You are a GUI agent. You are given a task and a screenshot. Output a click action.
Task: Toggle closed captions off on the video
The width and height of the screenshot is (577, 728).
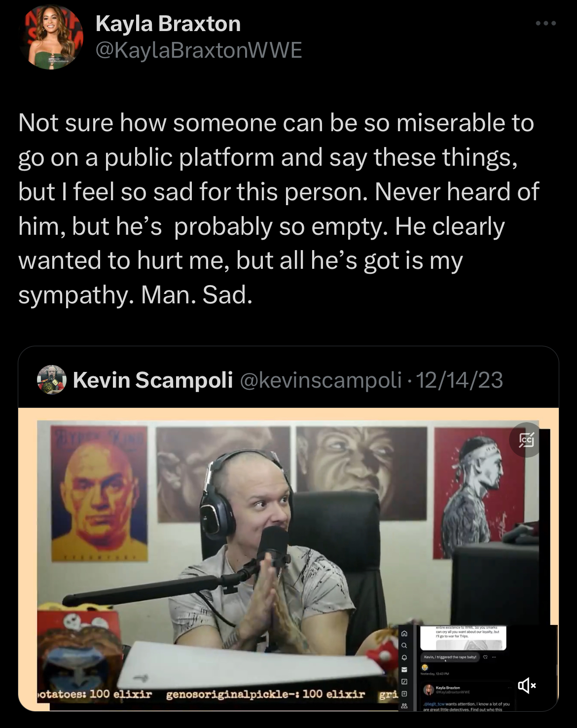tap(527, 439)
